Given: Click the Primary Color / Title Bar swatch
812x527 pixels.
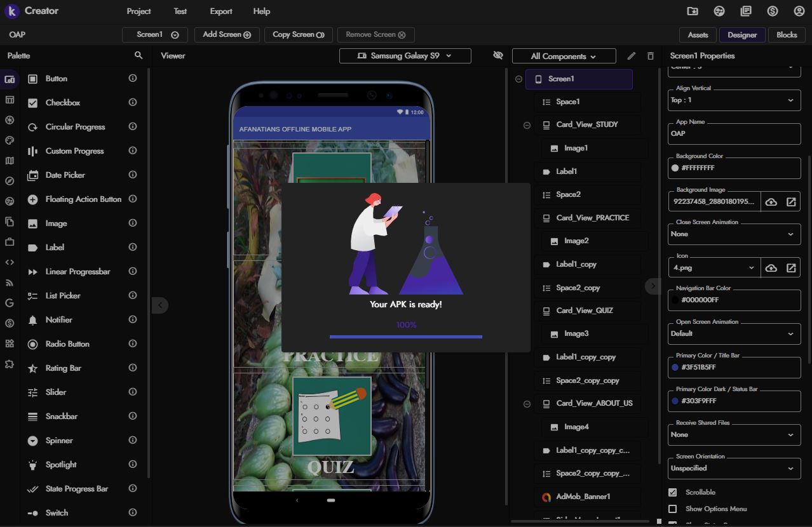Looking at the screenshot, I should coord(675,367).
